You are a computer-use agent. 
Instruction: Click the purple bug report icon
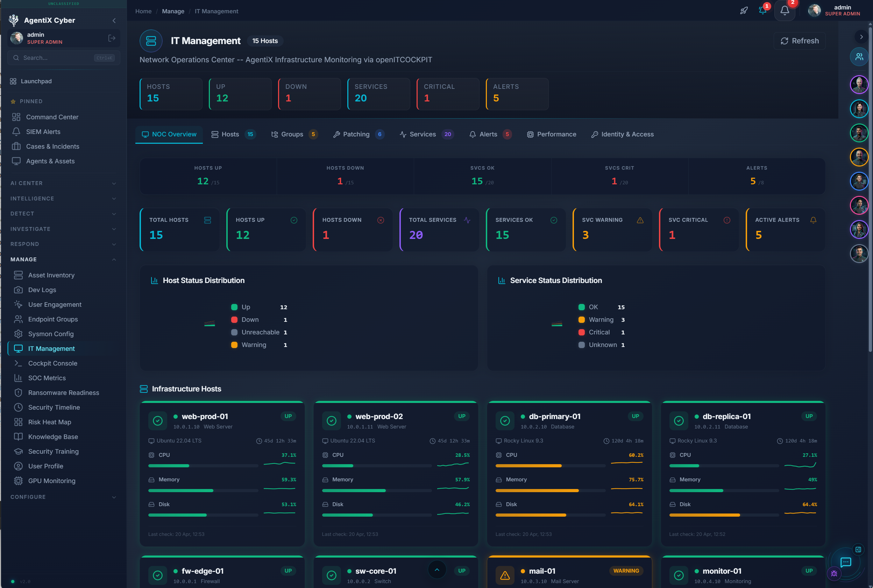click(834, 573)
